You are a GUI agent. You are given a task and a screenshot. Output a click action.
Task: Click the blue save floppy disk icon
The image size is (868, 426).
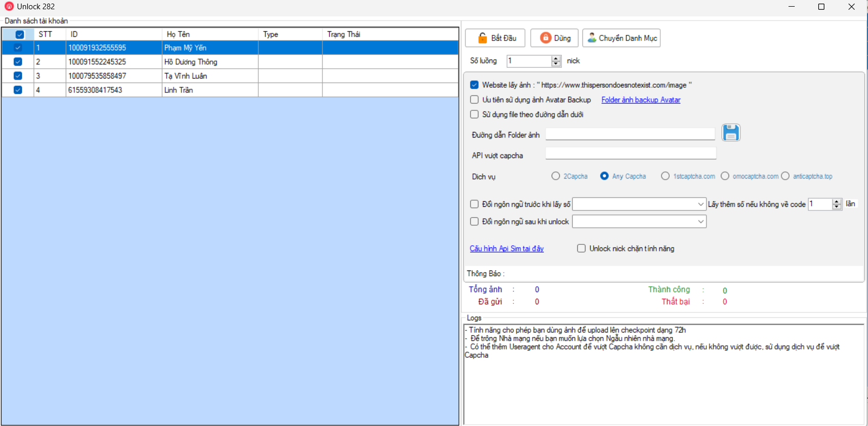(x=731, y=132)
